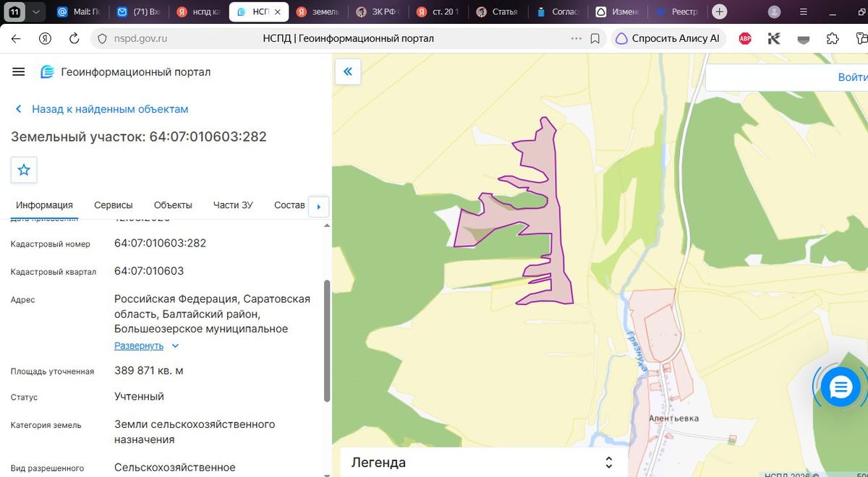The image size is (868, 477).
Task: Switch to the ЗК РФ browser tab
Action: 378,12
